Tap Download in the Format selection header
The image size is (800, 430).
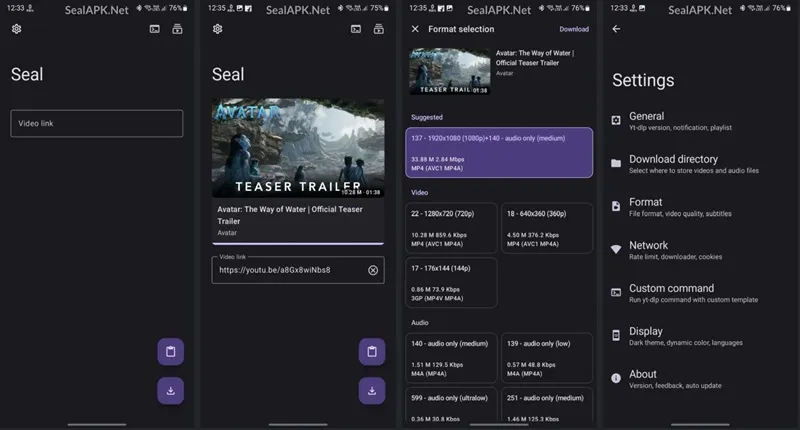click(574, 29)
